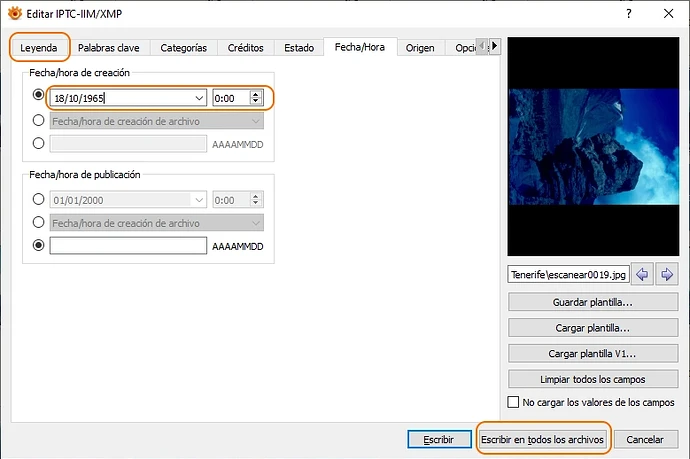Select publication AAAAMMDD text radio button

(x=39, y=245)
